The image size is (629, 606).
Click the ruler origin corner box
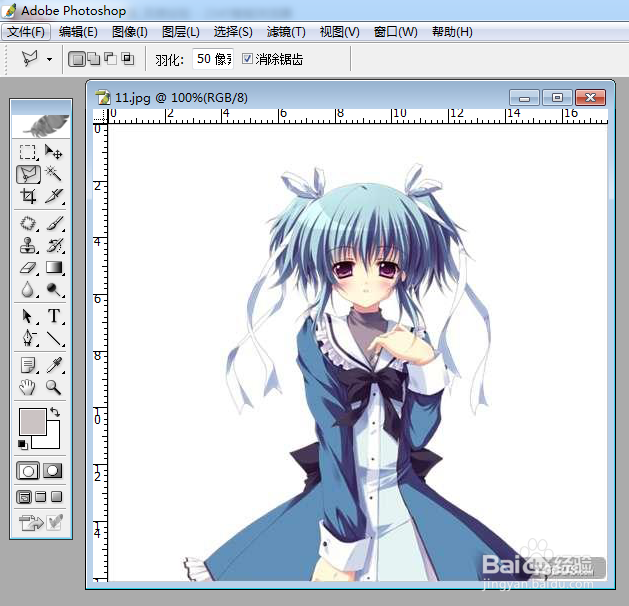pyautogui.click(x=100, y=116)
